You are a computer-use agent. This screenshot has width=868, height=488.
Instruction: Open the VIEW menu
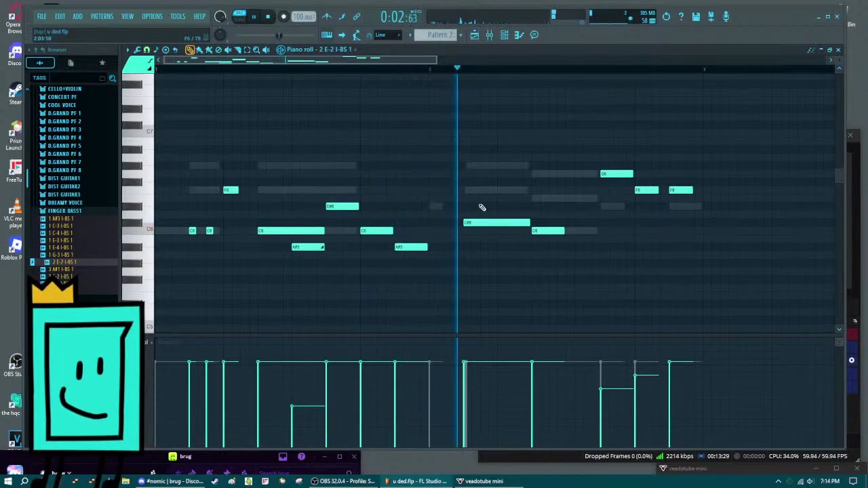[127, 16]
